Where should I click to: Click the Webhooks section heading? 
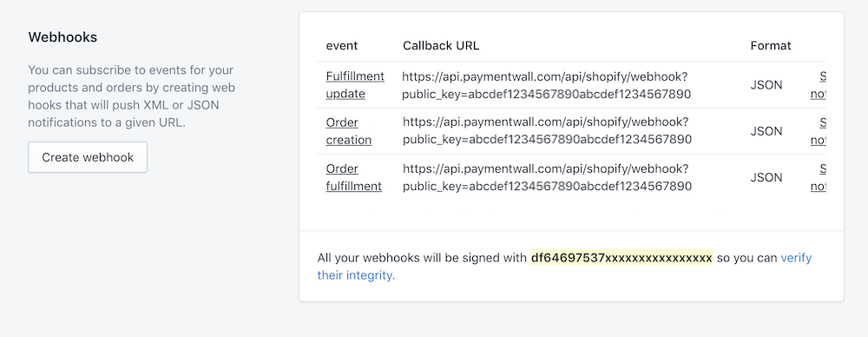pyautogui.click(x=62, y=37)
